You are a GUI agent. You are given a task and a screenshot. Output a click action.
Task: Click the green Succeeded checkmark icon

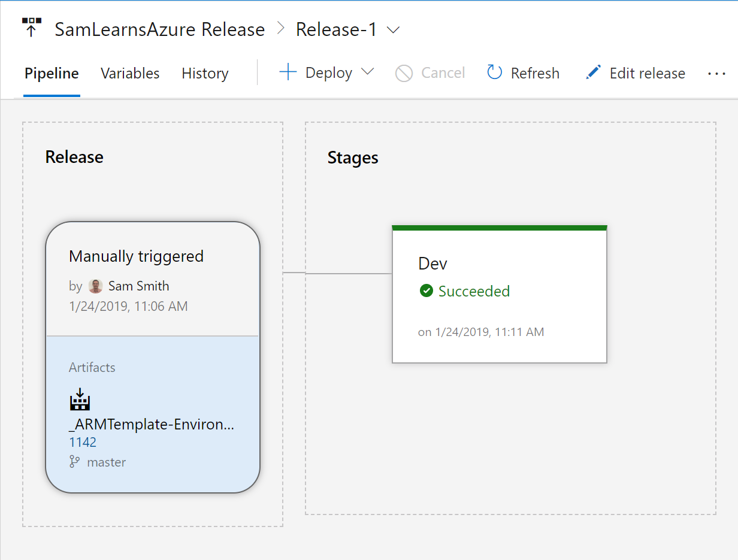tap(427, 292)
